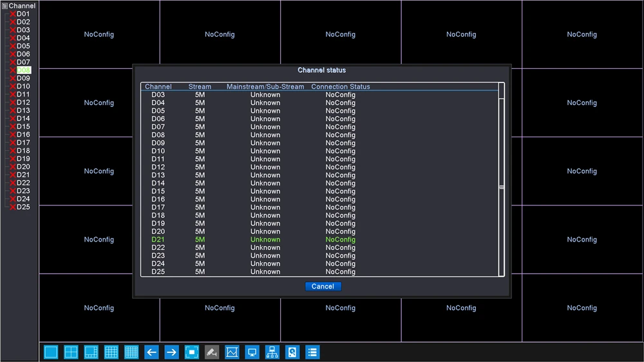Image resolution: width=644 pixels, height=362 pixels.
Task: Select D03 row in the status table
Action: tap(319, 95)
